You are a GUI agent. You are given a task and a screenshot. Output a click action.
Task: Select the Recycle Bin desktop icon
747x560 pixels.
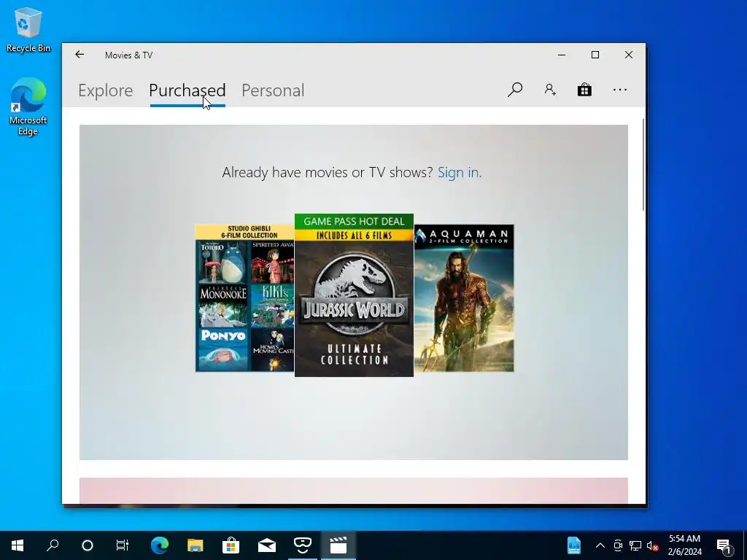pos(28,29)
